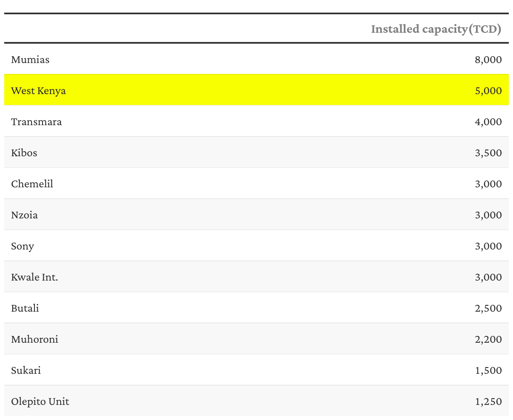Image resolution: width=513 pixels, height=420 pixels.
Task: Select the Chemelil row name
Action: click(32, 184)
